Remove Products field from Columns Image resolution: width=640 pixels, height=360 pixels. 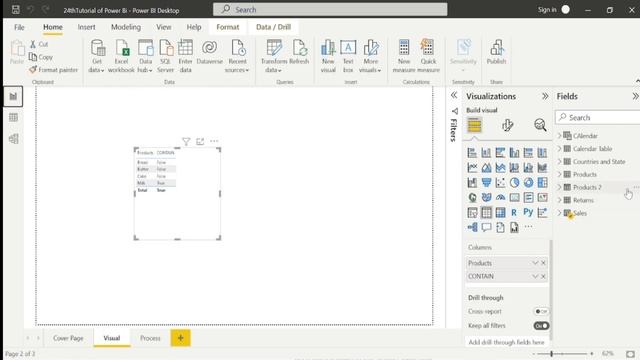tap(543, 263)
